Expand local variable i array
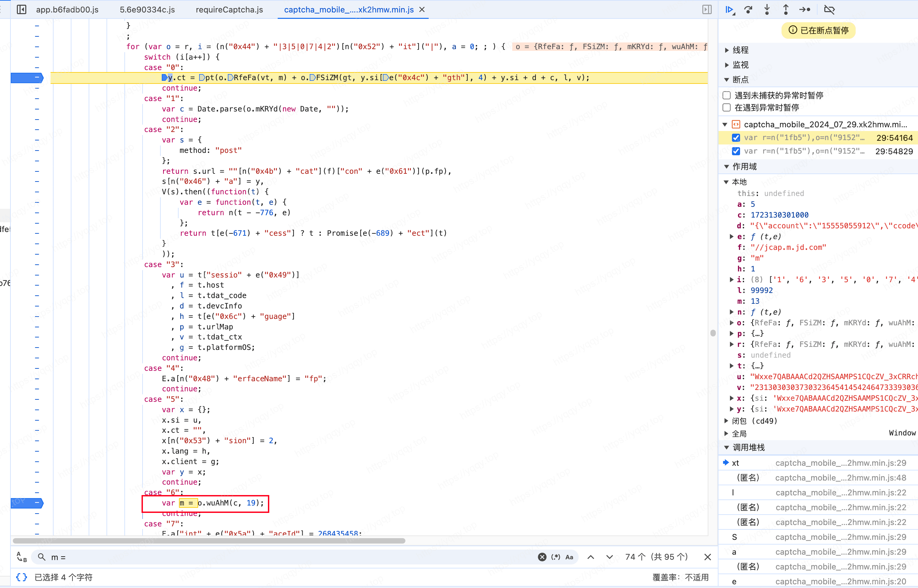Screen dimensions: 918x588 click(732, 280)
